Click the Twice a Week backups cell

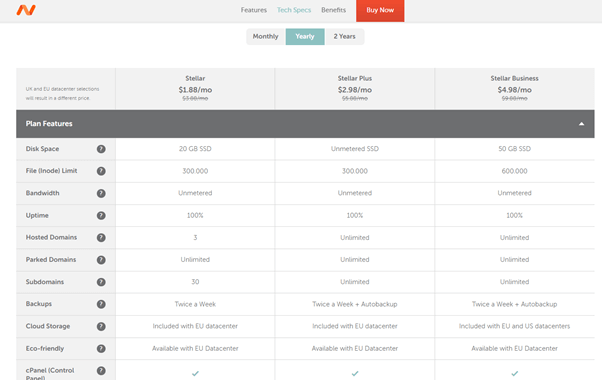point(195,304)
